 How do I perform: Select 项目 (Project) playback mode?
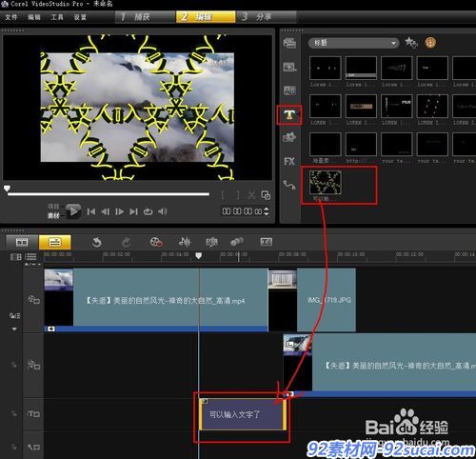(53, 207)
